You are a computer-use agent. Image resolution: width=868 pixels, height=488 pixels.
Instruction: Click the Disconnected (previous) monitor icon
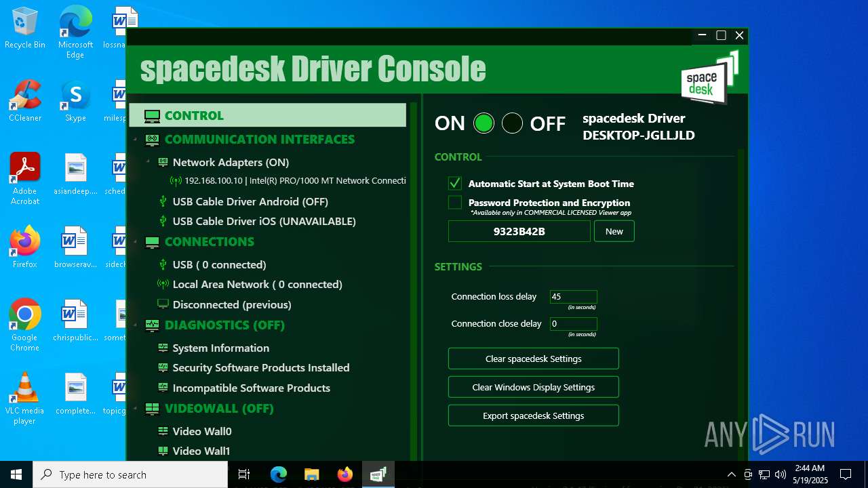click(x=163, y=304)
